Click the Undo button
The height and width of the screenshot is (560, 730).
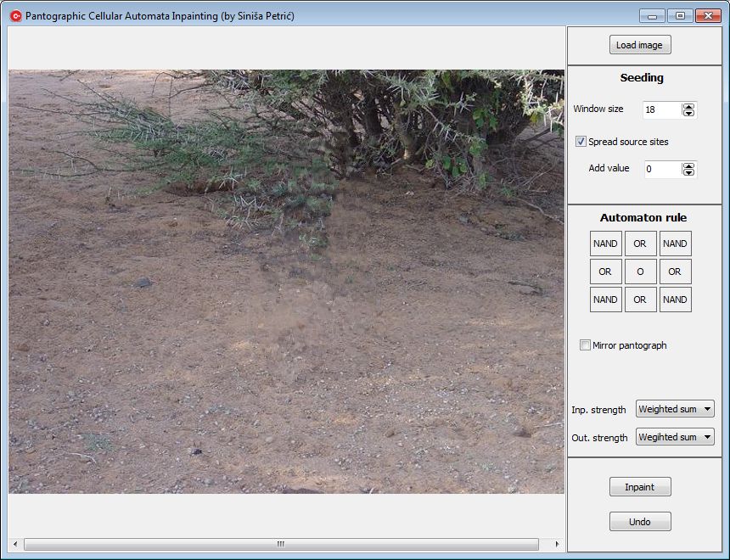(640, 522)
